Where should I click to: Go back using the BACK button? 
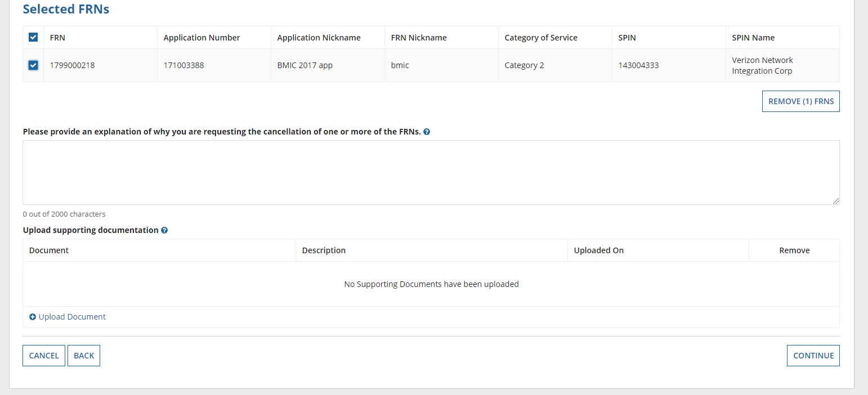(84, 356)
